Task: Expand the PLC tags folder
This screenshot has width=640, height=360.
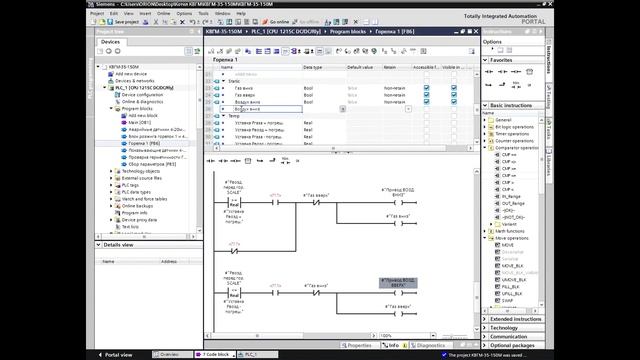Action: click(x=111, y=185)
